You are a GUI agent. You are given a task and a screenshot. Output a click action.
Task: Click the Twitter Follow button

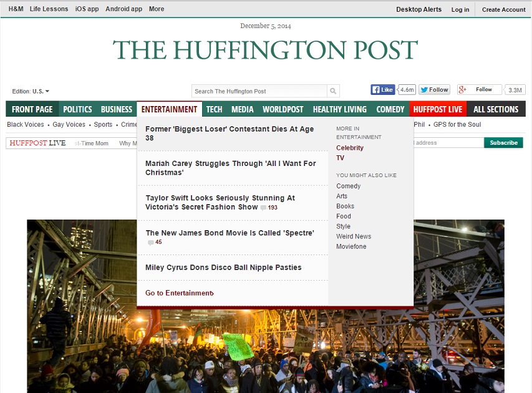click(434, 89)
